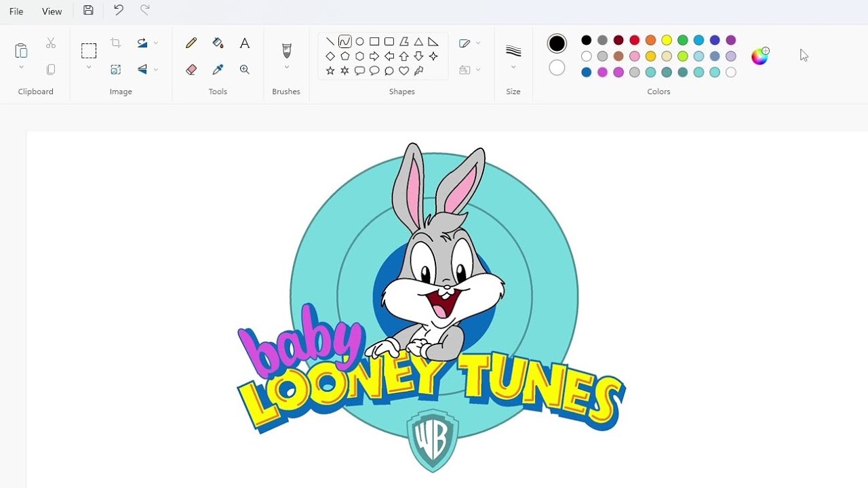The width and height of the screenshot is (868, 488).
Task: Pick the Cloud callout shape
Action: (x=389, y=70)
